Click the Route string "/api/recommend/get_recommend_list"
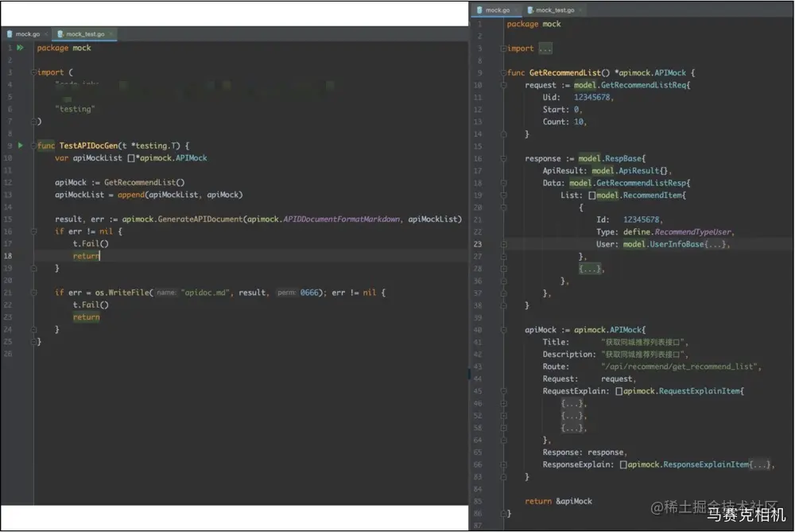Image resolution: width=795 pixels, height=532 pixels. pyautogui.click(x=680, y=367)
